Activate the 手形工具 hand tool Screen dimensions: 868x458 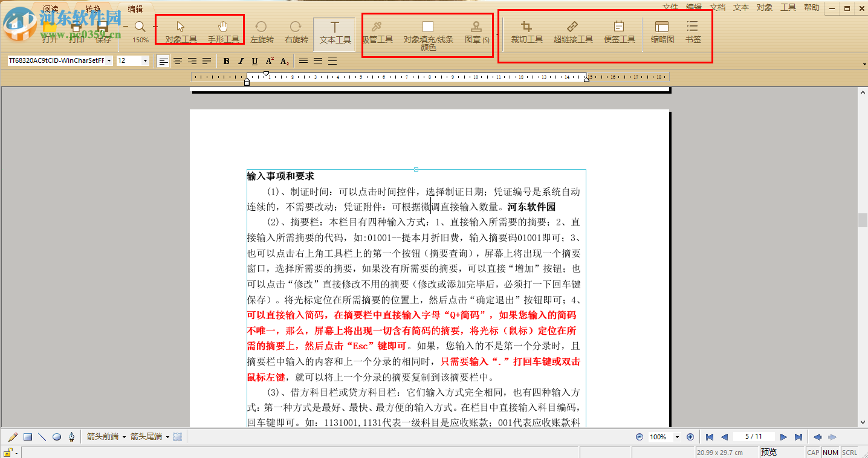224,31
